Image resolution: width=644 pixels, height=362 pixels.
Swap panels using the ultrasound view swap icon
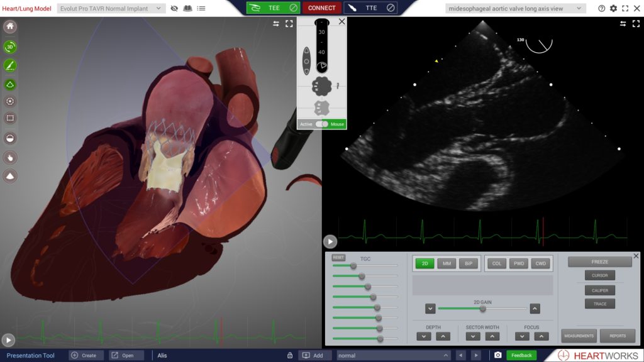click(x=623, y=24)
